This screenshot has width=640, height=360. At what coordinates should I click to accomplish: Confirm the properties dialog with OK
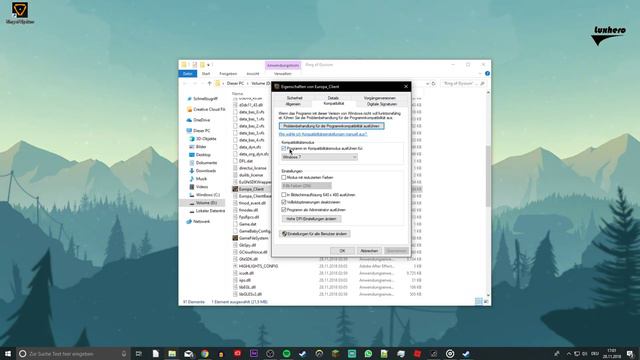tap(342, 251)
